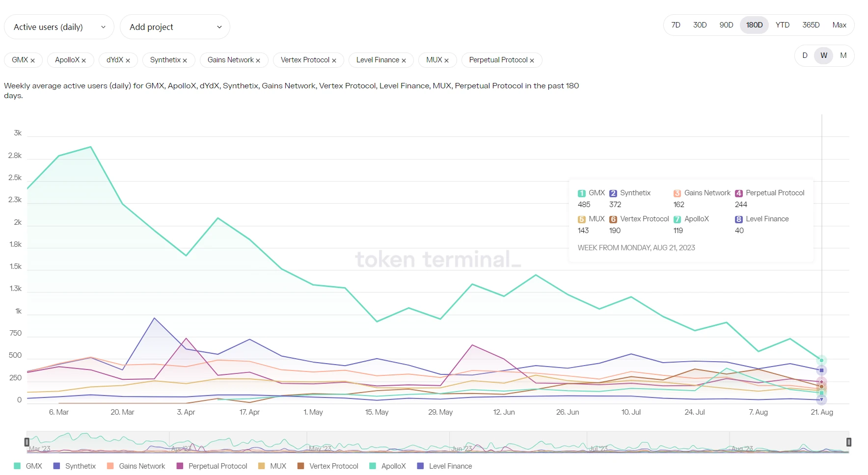Click the GMX green legend color square
868x475 pixels.
17,466
